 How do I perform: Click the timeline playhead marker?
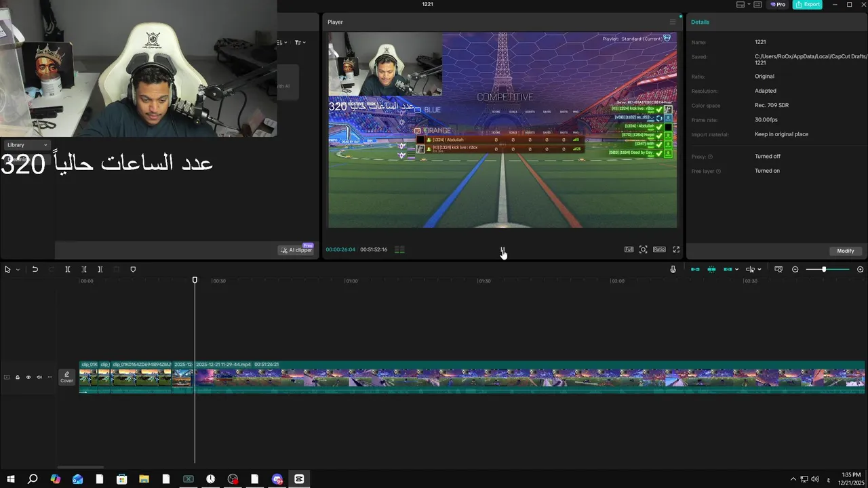tap(195, 280)
